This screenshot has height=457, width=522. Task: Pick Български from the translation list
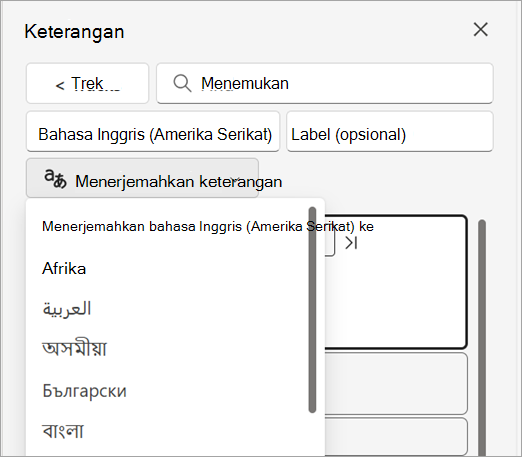tap(85, 391)
